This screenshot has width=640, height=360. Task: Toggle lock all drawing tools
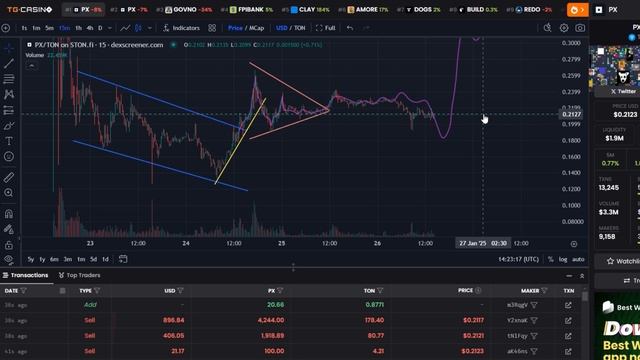coord(9,245)
